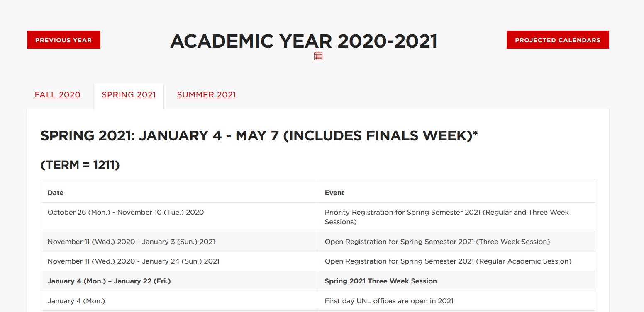Open the Projected Calendars page
The width and height of the screenshot is (644, 312).
coord(557,40)
